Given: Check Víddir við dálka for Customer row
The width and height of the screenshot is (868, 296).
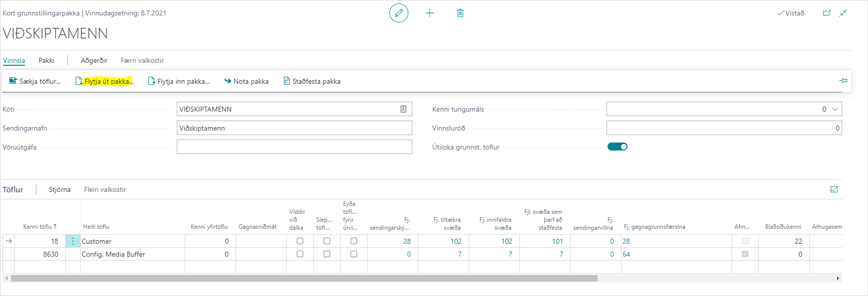Looking at the screenshot, I should (300, 241).
